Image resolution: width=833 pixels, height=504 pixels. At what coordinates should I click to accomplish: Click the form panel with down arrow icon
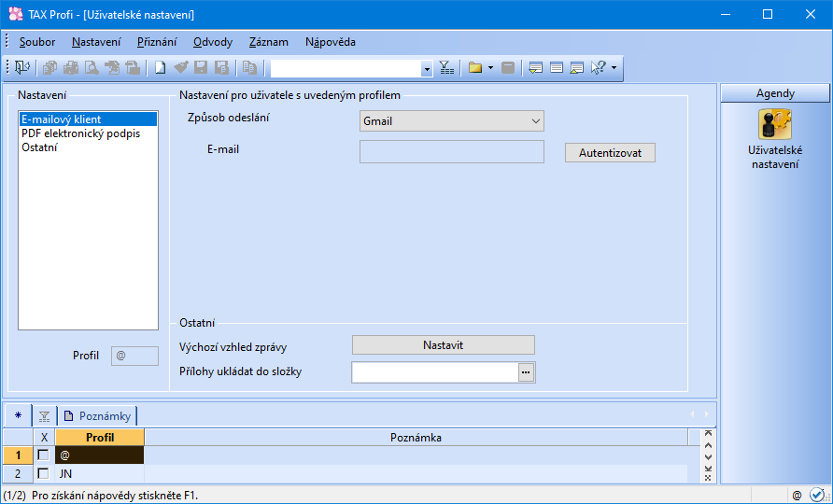pyautogui.click(x=535, y=68)
